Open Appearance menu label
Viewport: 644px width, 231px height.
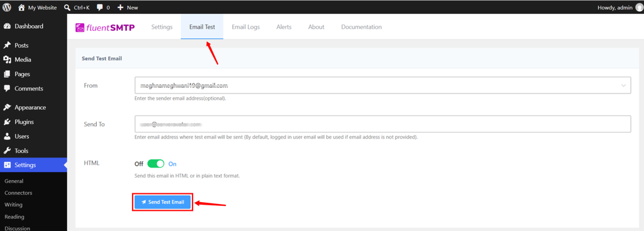pyautogui.click(x=30, y=107)
